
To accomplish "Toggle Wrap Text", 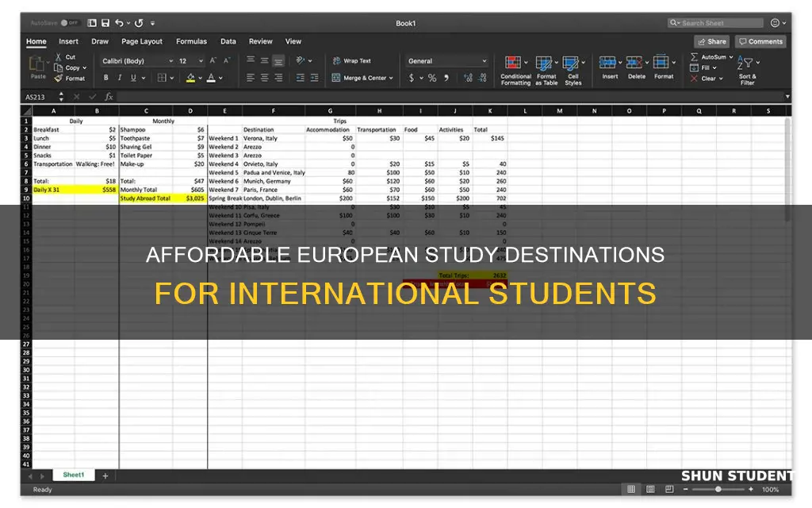I will point(351,60).
